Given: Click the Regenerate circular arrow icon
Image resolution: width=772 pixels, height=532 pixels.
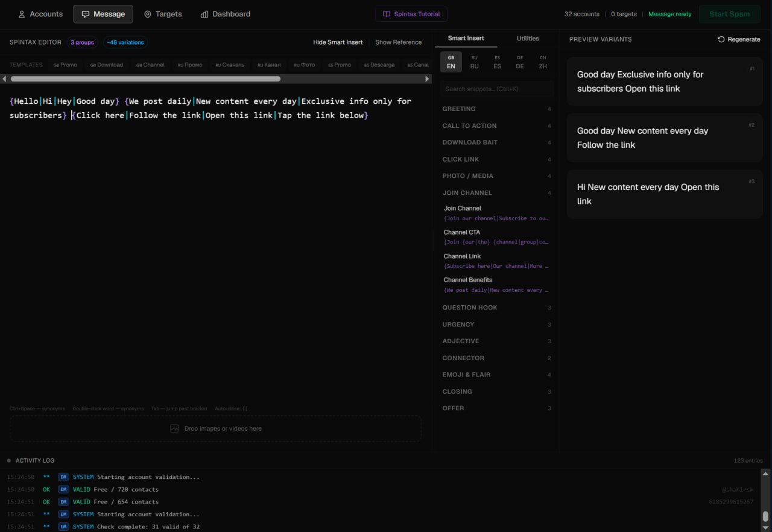Looking at the screenshot, I should (721, 39).
